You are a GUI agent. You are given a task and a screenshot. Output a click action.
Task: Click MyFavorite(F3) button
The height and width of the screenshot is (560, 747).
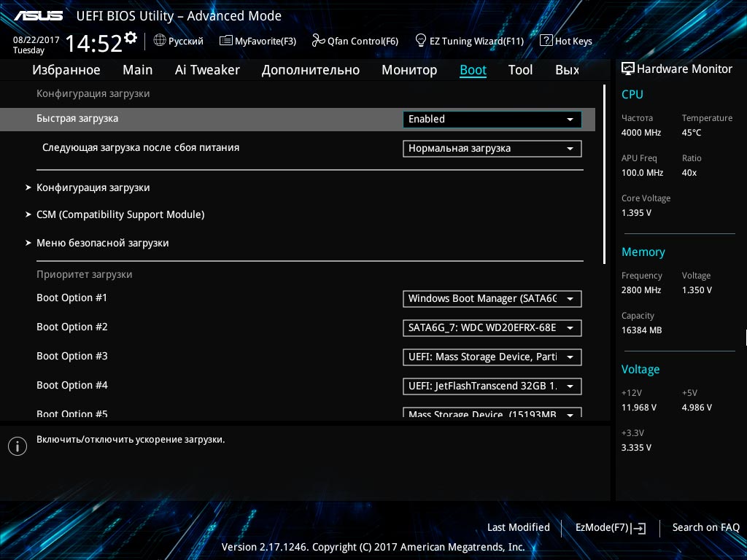tap(258, 41)
